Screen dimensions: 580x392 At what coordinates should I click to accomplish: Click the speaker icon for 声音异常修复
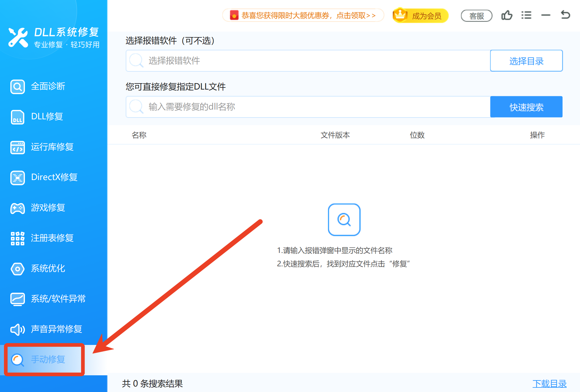click(x=18, y=329)
